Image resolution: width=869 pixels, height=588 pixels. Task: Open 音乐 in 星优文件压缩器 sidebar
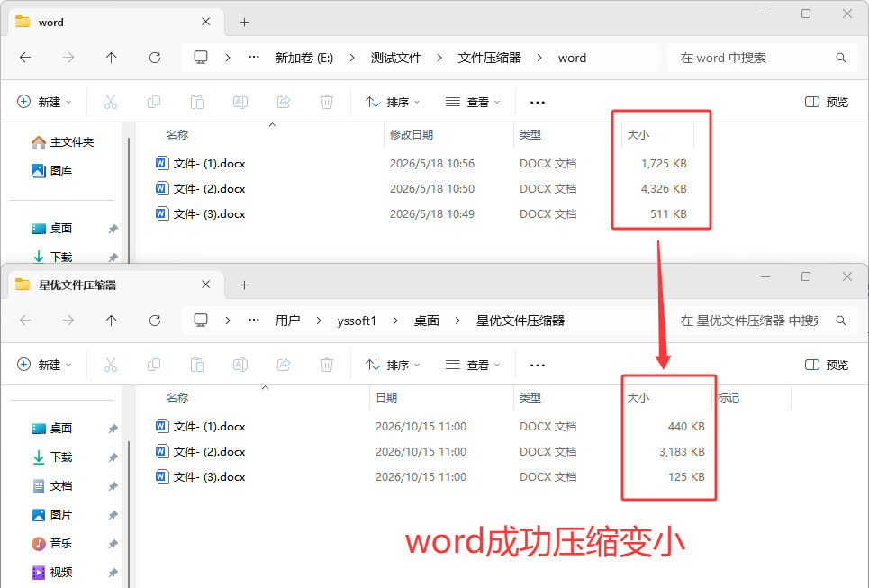(x=52, y=544)
